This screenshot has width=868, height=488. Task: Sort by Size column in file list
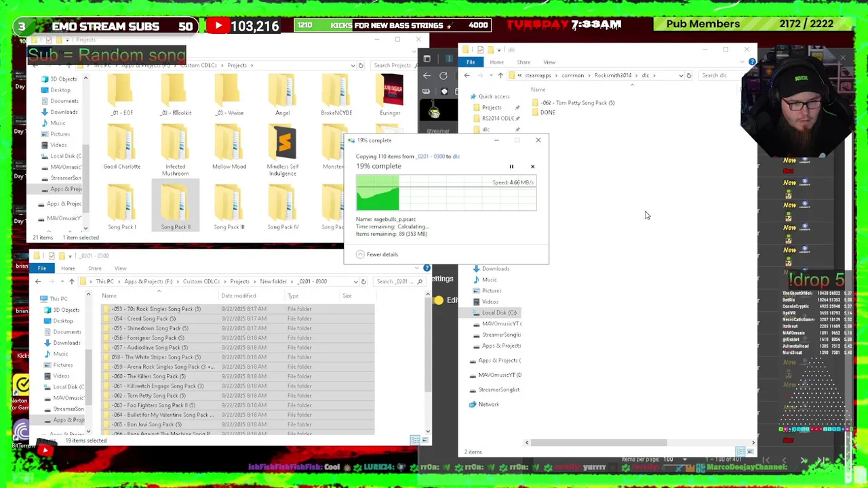click(x=347, y=296)
